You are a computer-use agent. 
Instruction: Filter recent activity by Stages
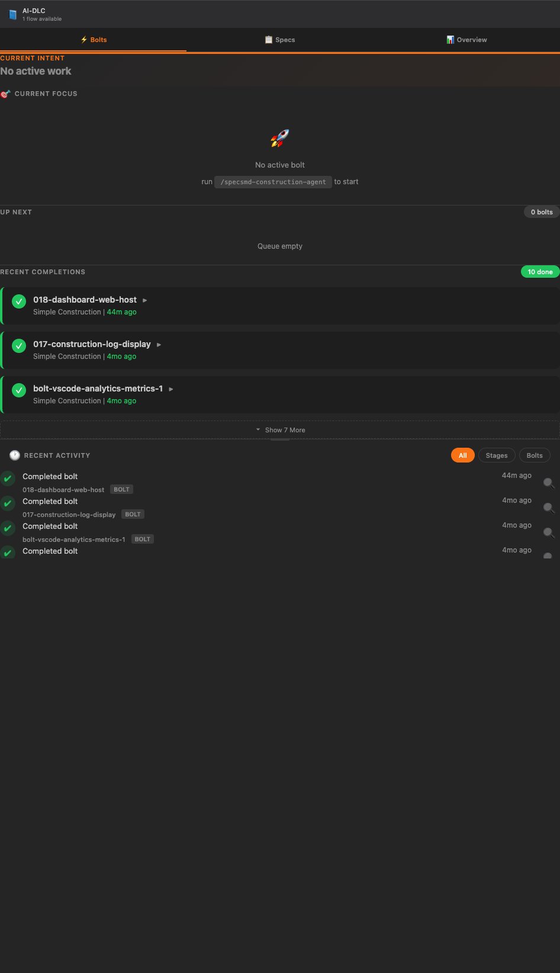coord(497,455)
